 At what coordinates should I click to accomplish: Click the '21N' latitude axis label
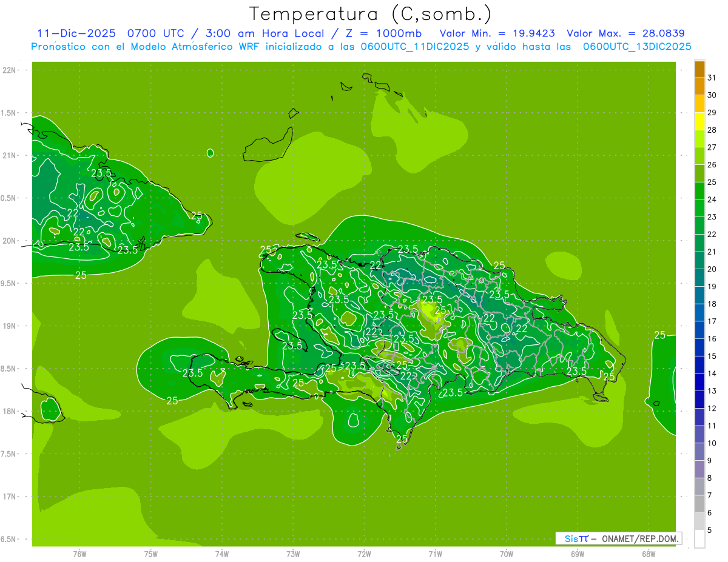point(10,155)
